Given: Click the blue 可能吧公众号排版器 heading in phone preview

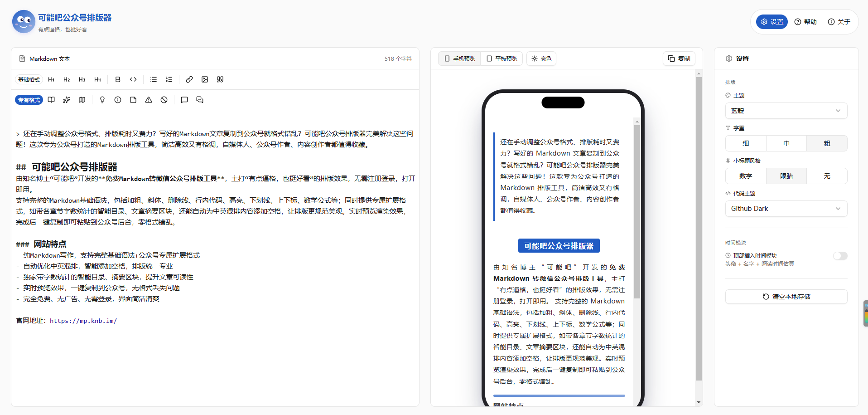Looking at the screenshot, I should tap(559, 246).
